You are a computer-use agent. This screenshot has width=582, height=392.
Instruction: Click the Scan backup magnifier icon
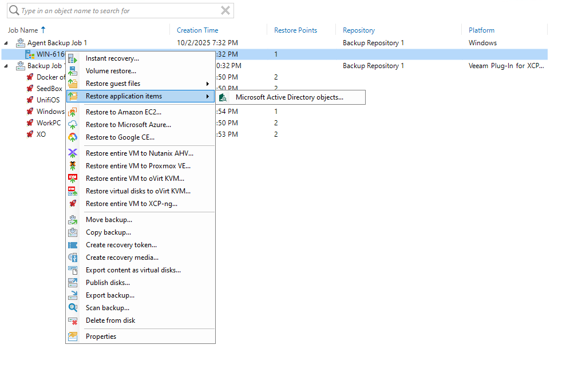[x=73, y=308]
